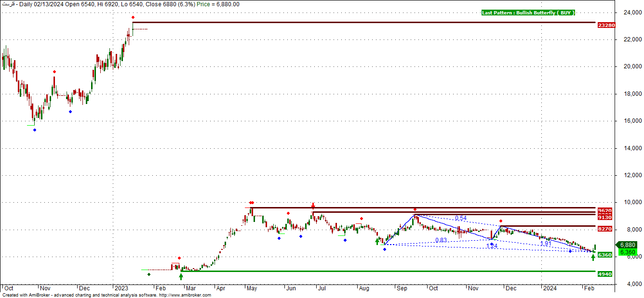Click the 2024 year marker on time axis

tap(549, 288)
